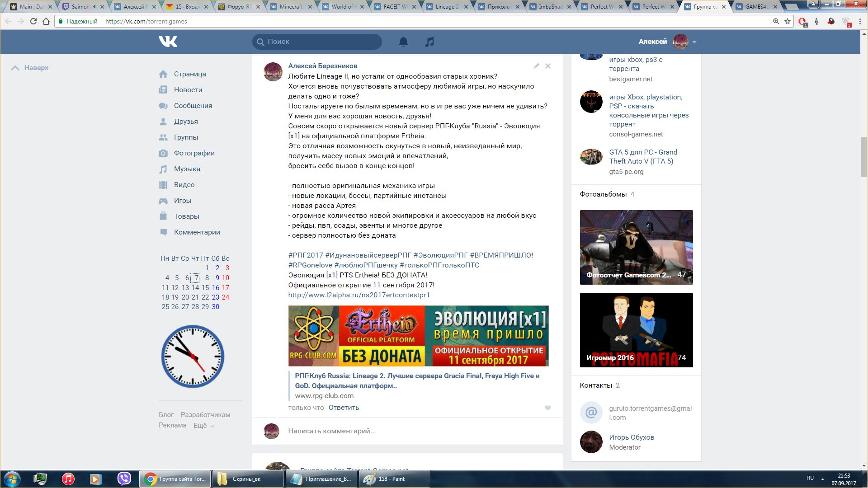
Task: Reload the page with browser refresh icon
Action: 33,21
